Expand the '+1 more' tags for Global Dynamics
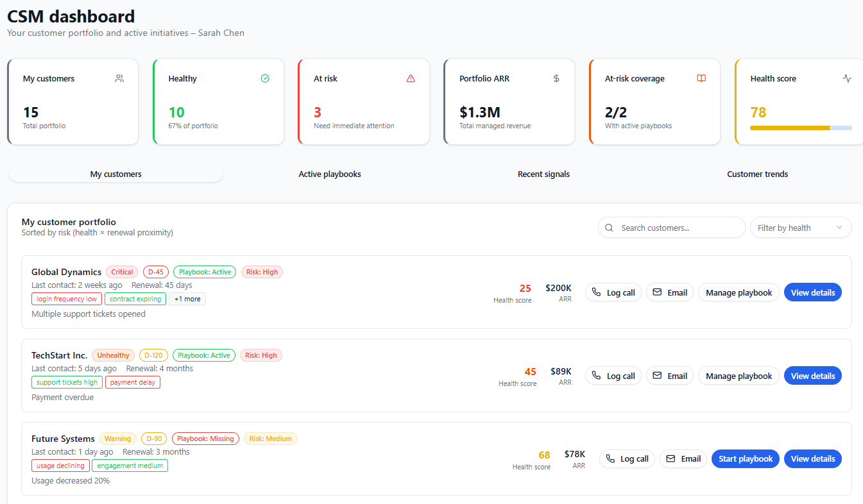The image size is (863, 504). coord(187,299)
